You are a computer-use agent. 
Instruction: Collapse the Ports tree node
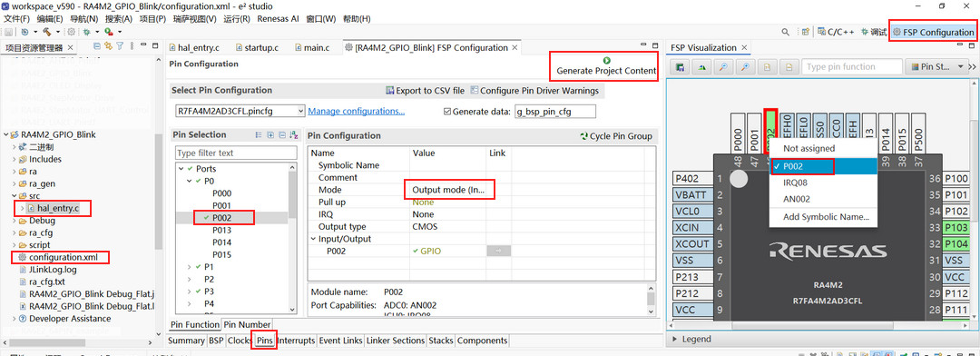click(181, 169)
